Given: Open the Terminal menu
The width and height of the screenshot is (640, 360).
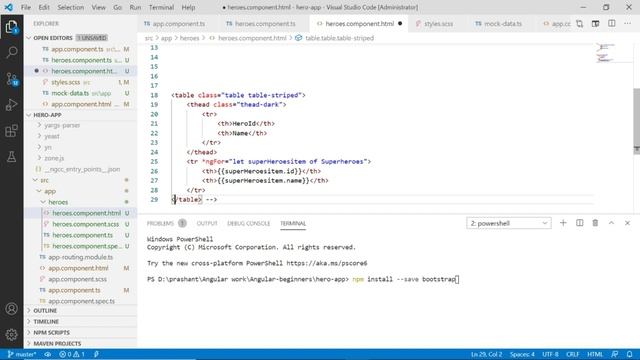Looking at the screenshot, I should (161, 7).
